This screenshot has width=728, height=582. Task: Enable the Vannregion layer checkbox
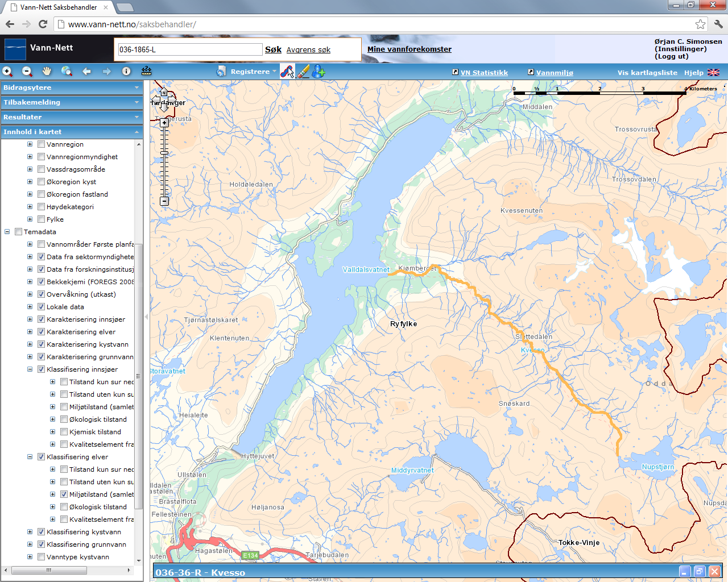pos(41,144)
